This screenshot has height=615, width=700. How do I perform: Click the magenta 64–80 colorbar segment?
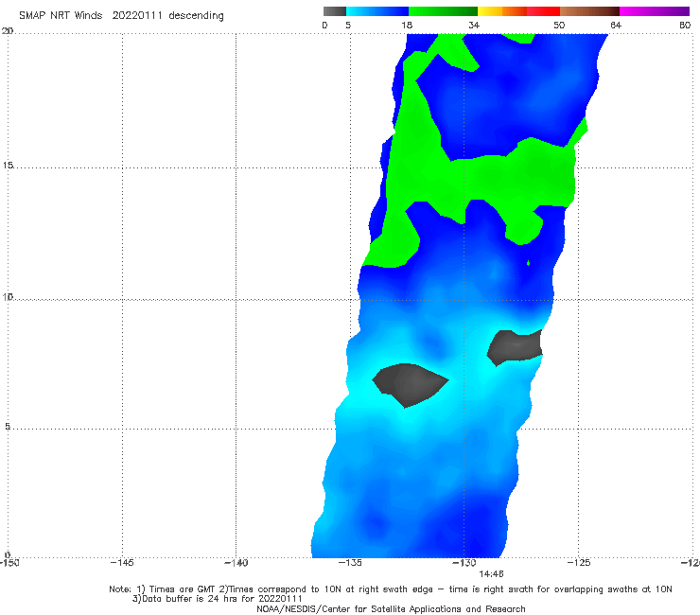(655, 11)
